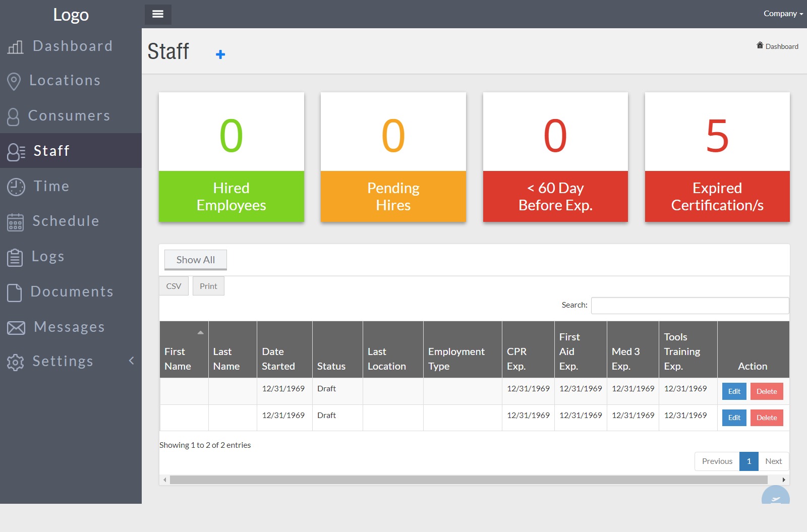Click the Staff person-list icon
The image size is (807, 532).
[x=16, y=152]
